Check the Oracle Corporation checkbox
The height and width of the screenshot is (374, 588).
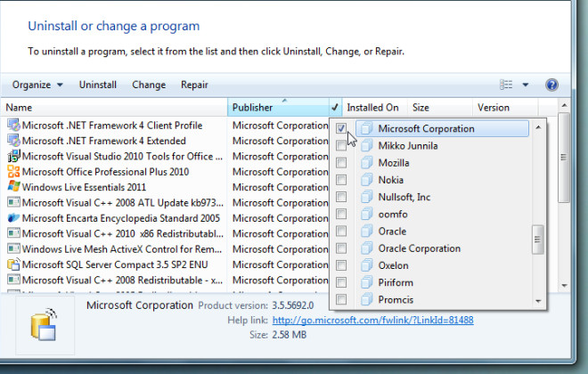(341, 248)
